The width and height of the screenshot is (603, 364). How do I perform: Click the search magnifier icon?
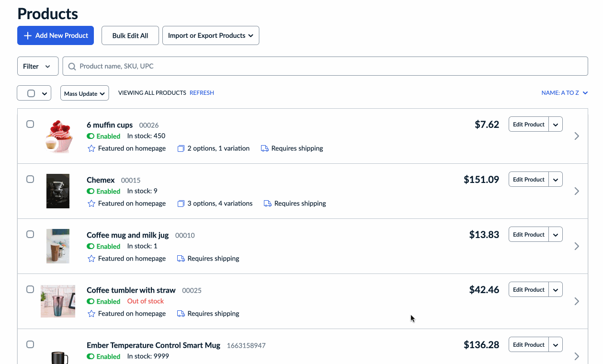point(72,67)
